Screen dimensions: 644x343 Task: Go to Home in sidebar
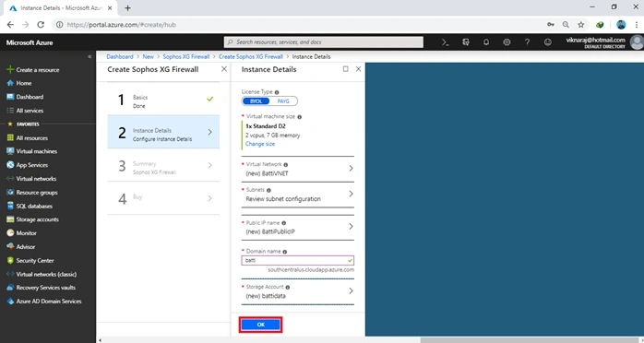[19, 83]
